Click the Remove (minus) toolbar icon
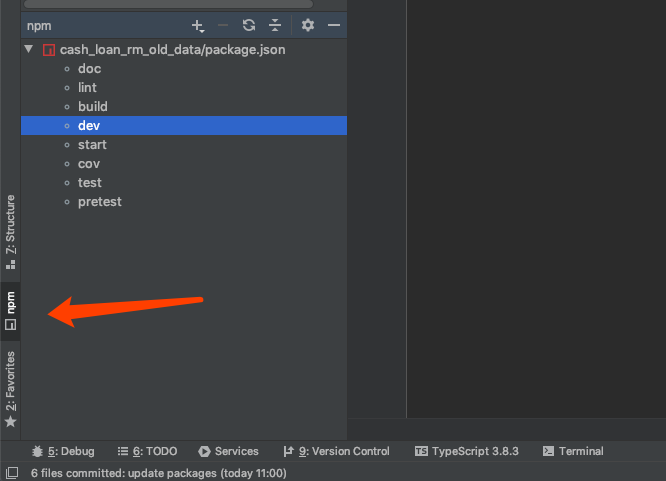Screen dimensions: 666x481 point(223,25)
